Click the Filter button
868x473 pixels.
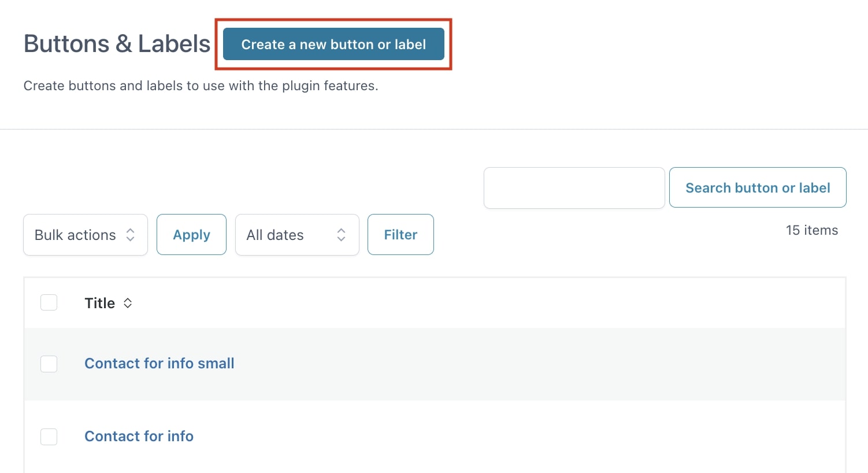(400, 234)
